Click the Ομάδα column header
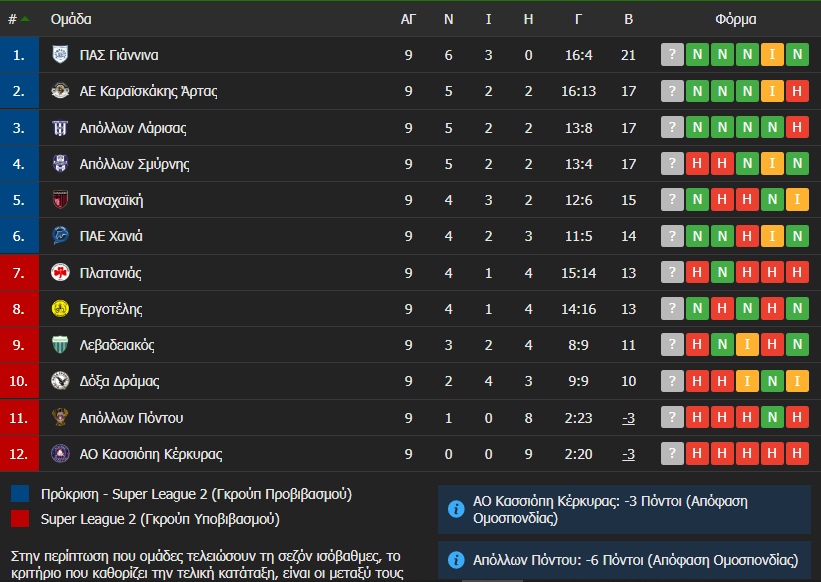821x582 pixels. 71,19
